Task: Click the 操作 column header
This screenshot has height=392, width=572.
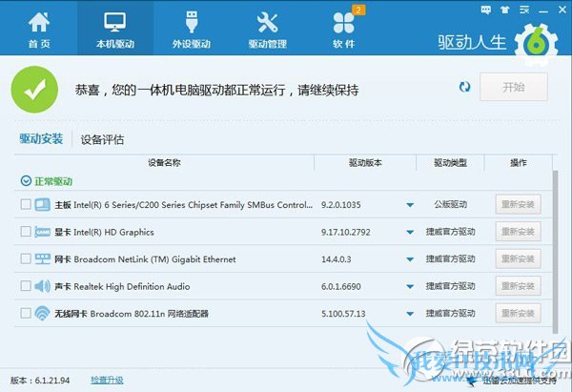Action: tap(519, 163)
